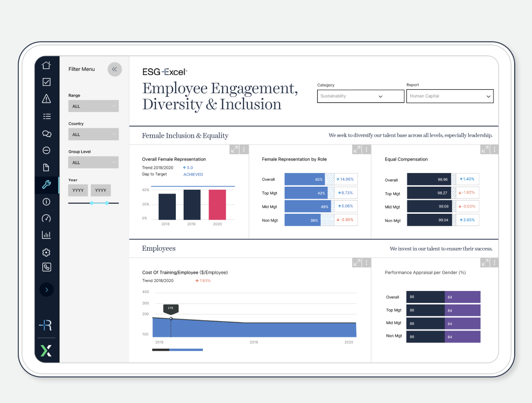
Task: Click the bar chart icon in the sidebar
Action: coord(46,235)
